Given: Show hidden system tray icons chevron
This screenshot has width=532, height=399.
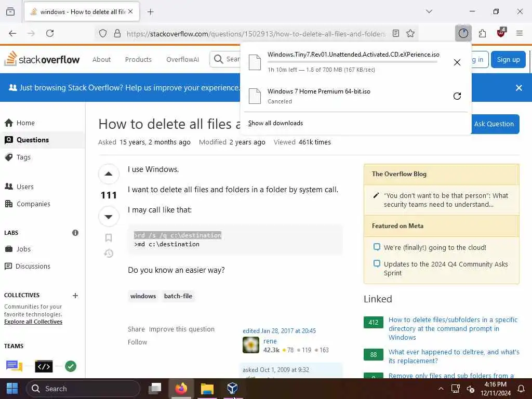Looking at the screenshot, I should pyautogui.click(x=441, y=389).
